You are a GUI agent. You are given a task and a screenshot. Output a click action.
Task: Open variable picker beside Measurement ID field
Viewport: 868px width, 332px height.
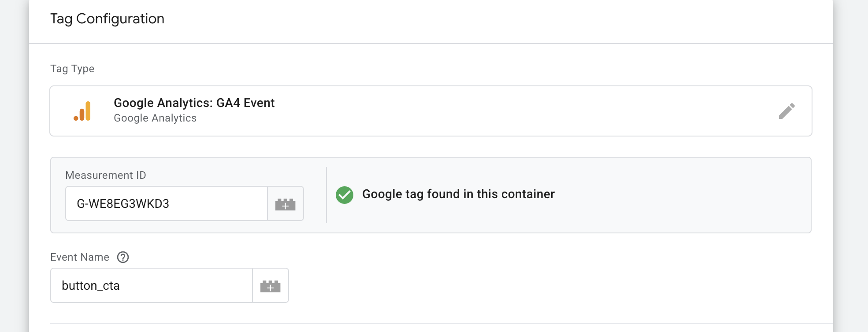(286, 204)
